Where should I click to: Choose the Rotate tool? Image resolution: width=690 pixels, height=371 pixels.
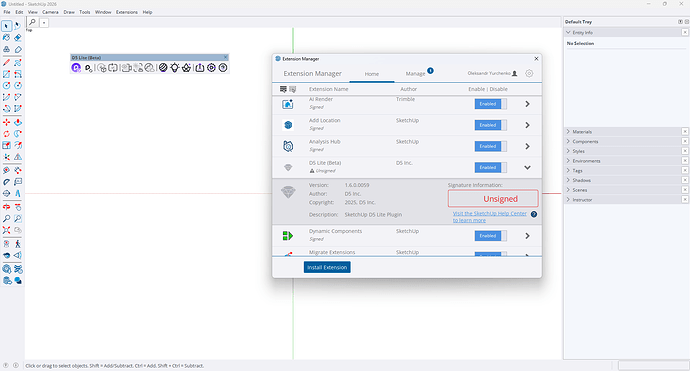[x=7, y=134]
